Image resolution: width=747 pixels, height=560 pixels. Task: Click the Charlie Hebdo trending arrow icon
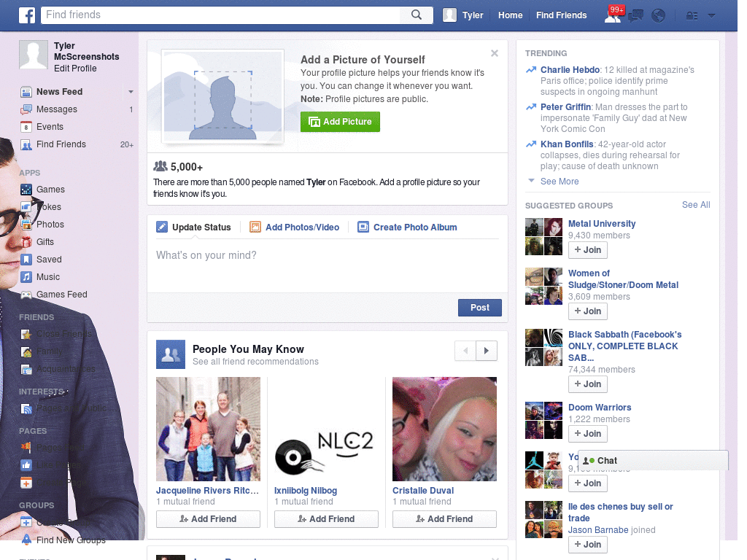pyautogui.click(x=531, y=70)
